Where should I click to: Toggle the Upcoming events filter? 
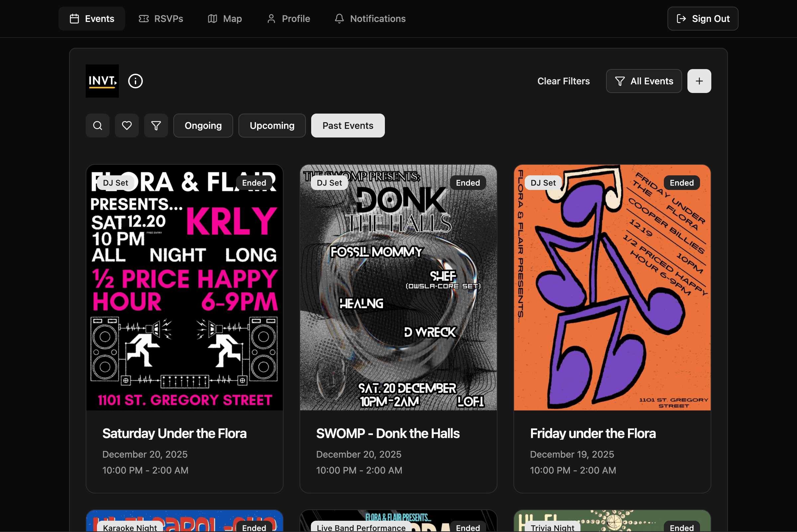(x=272, y=126)
